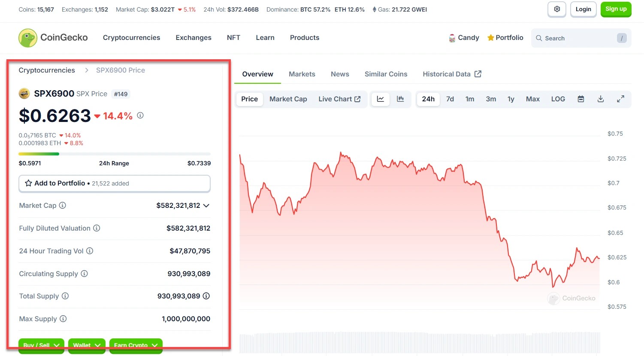Click info icon next to Total Supply label
The image size is (644, 356).
tap(65, 296)
